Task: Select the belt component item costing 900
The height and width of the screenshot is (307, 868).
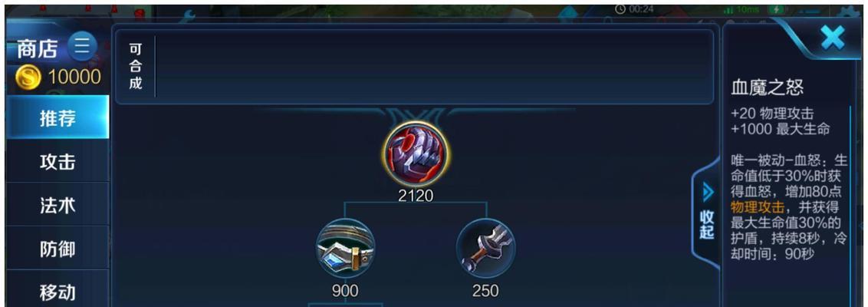Action: [x=345, y=248]
